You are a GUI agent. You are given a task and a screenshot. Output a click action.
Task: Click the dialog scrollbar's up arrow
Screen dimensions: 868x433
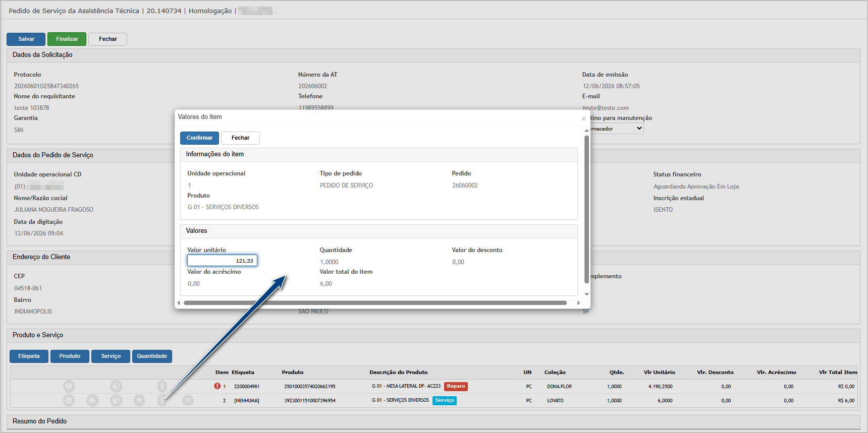[587, 130]
